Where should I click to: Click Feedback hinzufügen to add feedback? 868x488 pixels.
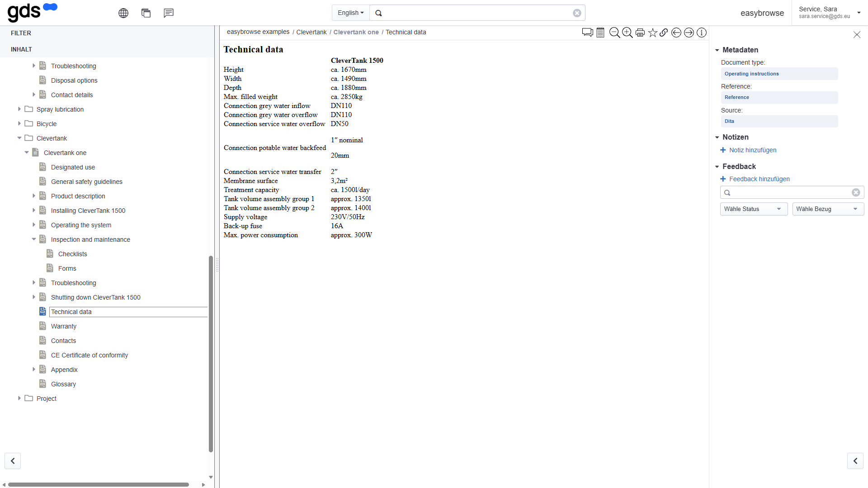759,179
